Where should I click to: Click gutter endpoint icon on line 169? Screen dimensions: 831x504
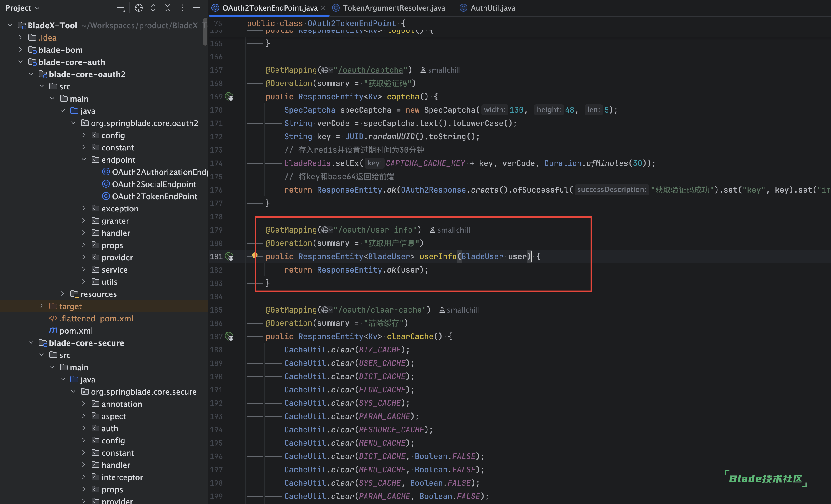point(229,97)
